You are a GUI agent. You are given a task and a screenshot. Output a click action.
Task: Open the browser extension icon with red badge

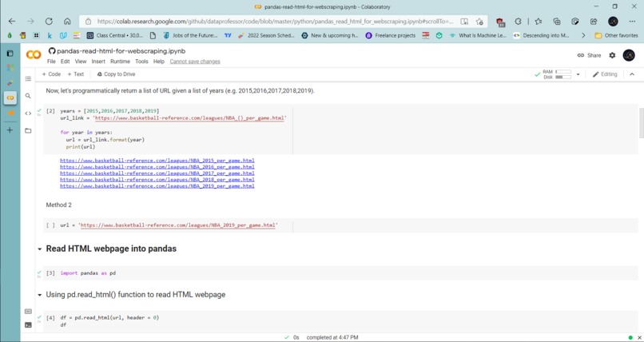pyautogui.click(x=500, y=22)
